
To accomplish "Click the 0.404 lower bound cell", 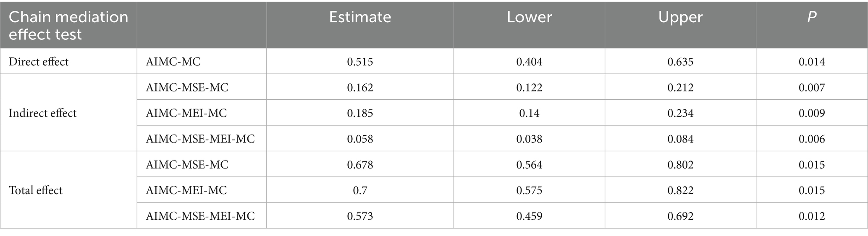I will coord(529,62).
